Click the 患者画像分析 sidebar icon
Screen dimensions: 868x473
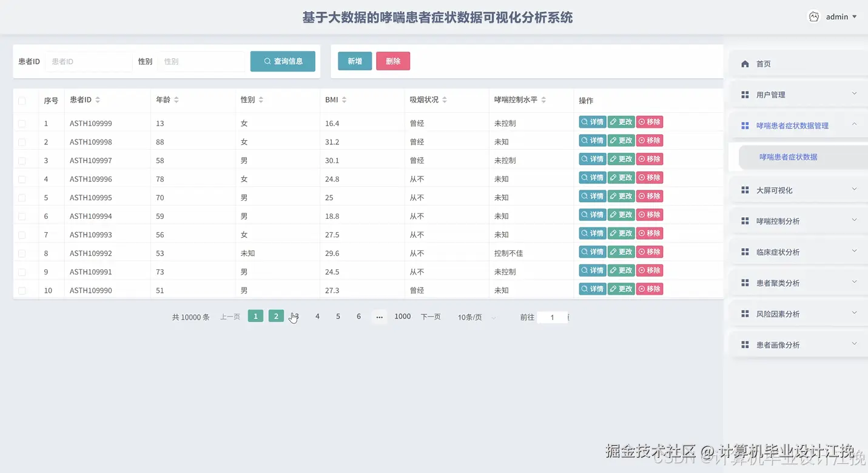745,344
